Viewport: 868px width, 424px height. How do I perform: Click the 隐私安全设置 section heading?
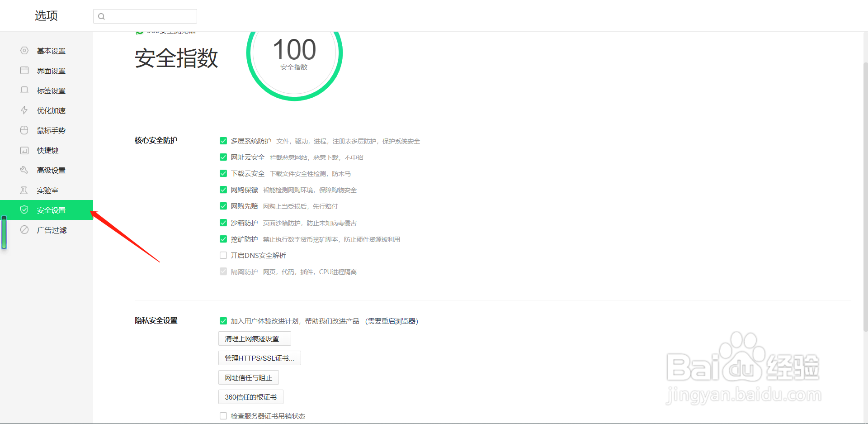pos(156,320)
